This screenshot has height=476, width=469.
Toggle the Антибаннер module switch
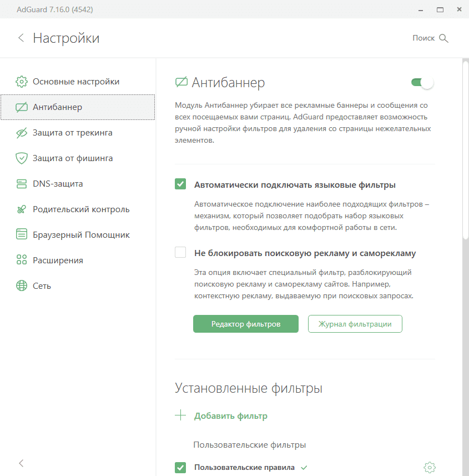pyautogui.click(x=422, y=83)
